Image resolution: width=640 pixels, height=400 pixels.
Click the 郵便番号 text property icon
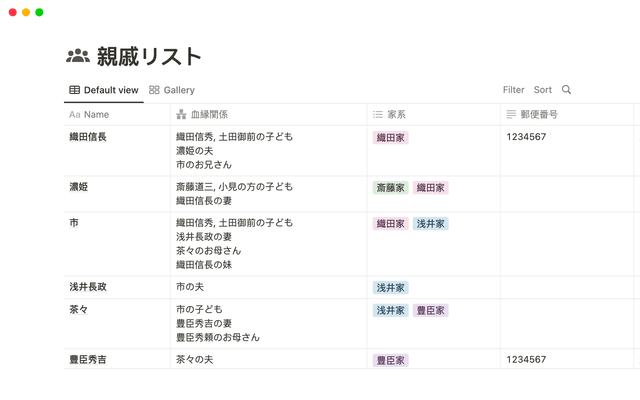coord(511,115)
